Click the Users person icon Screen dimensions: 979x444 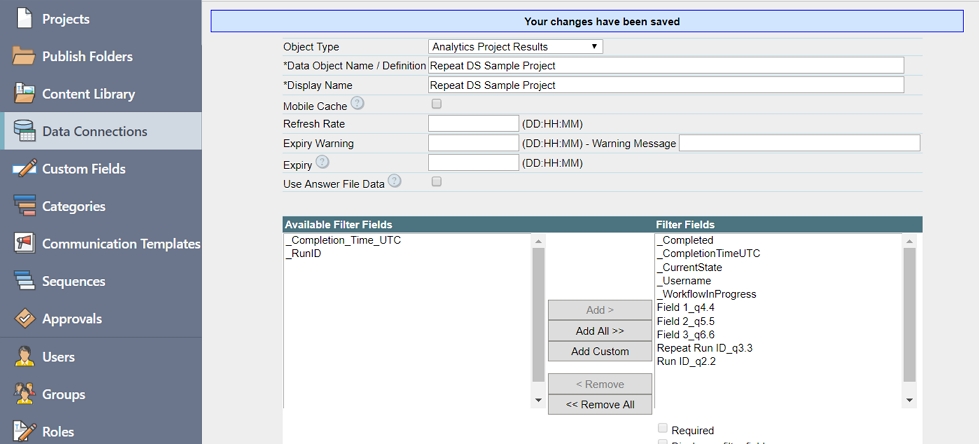coord(24,356)
